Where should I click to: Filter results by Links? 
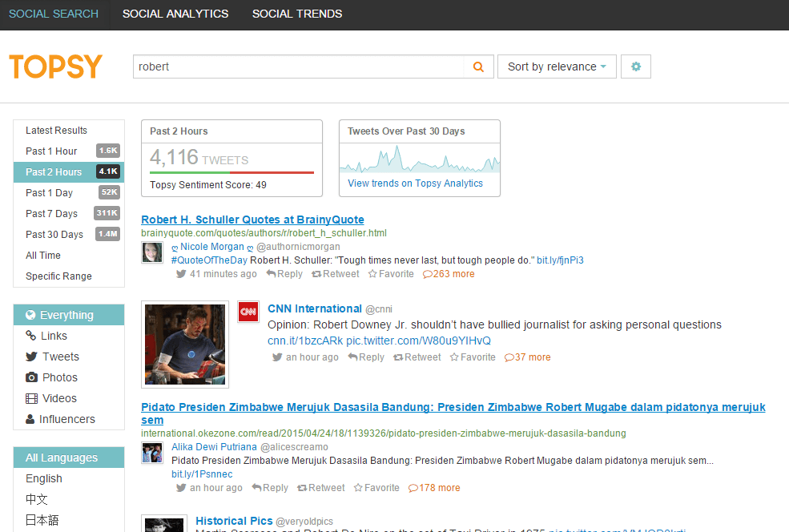69,336
